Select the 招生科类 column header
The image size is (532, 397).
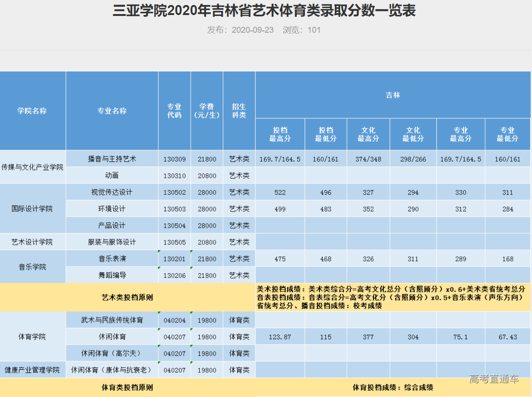click(x=239, y=111)
